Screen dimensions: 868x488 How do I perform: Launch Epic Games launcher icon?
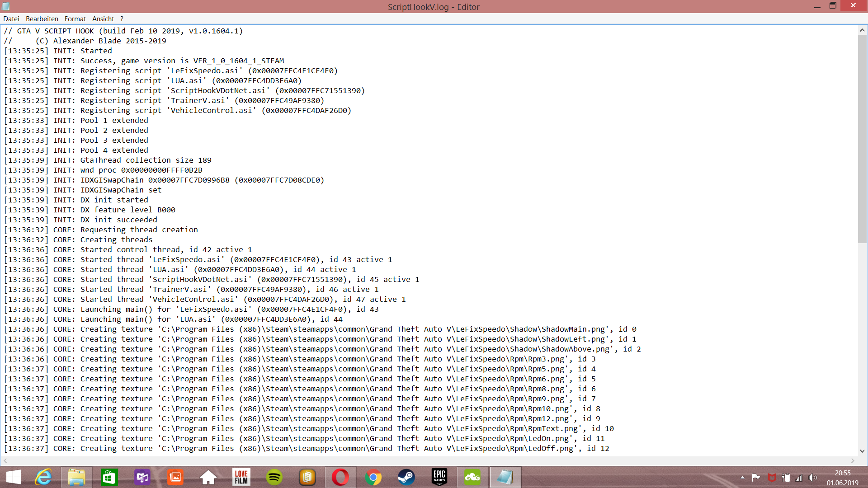439,477
